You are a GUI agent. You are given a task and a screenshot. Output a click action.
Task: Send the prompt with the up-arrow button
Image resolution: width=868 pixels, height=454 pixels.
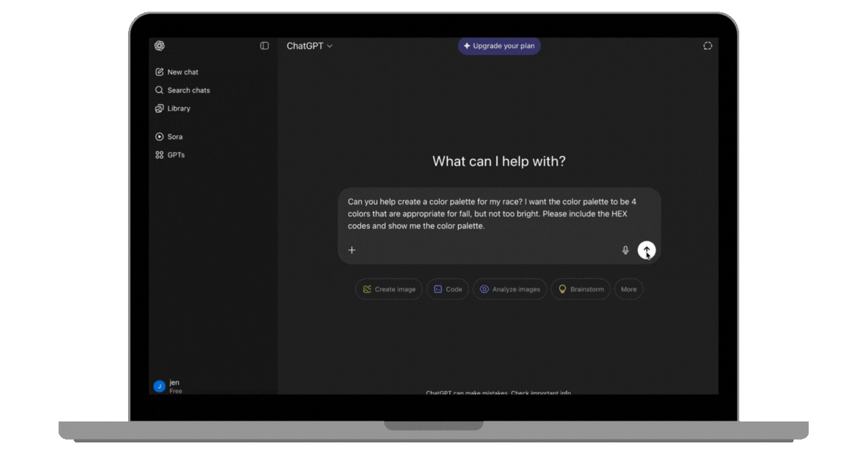click(647, 250)
